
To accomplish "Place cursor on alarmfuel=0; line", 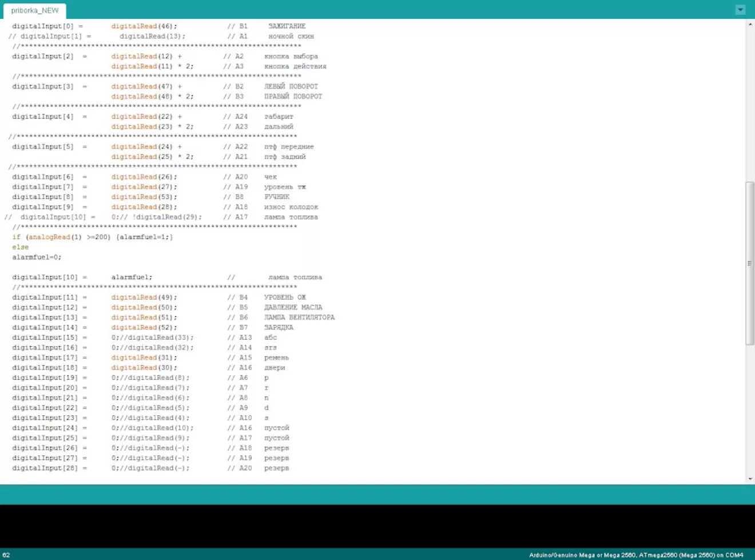I will tap(37, 257).
